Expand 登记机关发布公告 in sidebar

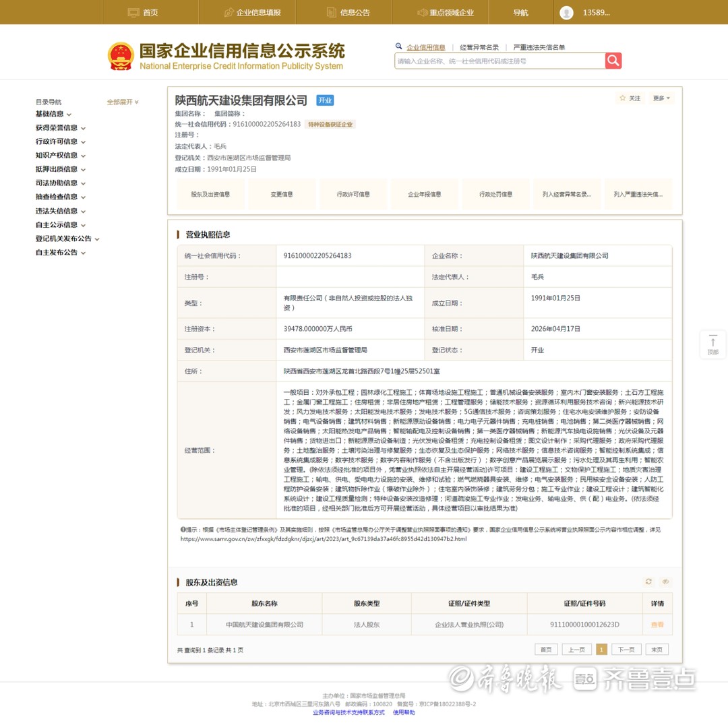tap(67, 239)
